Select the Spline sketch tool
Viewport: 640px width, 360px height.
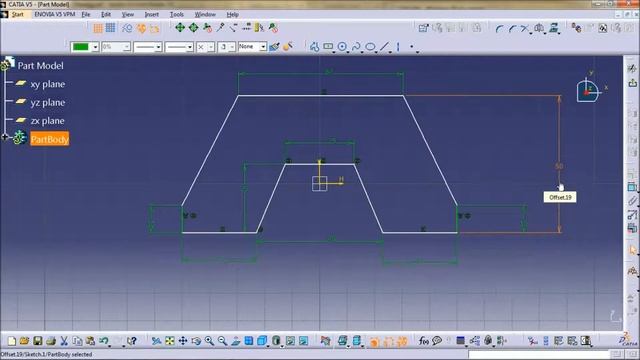(356, 47)
